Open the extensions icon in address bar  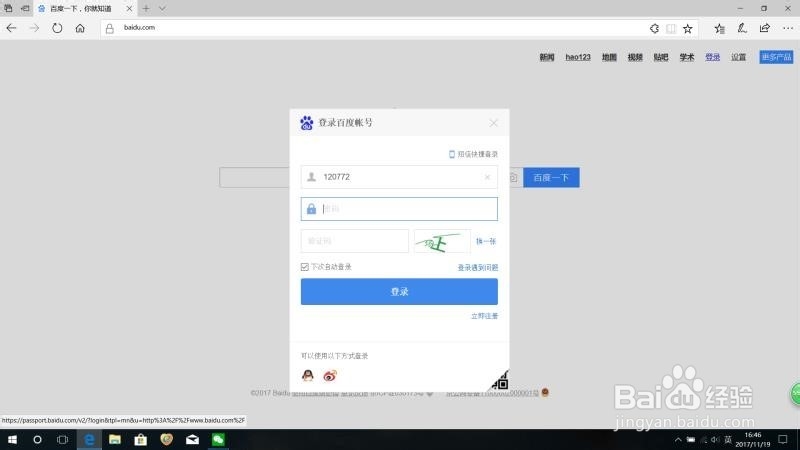click(654, 29)
